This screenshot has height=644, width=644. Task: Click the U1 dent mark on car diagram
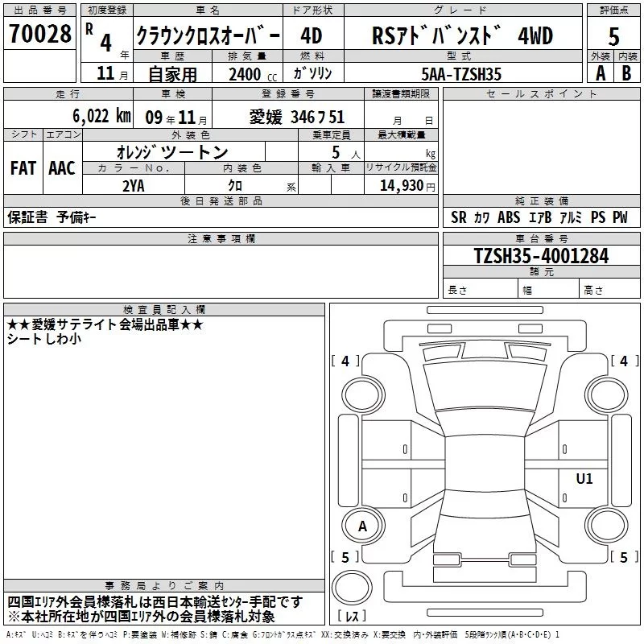pos(584,479)
